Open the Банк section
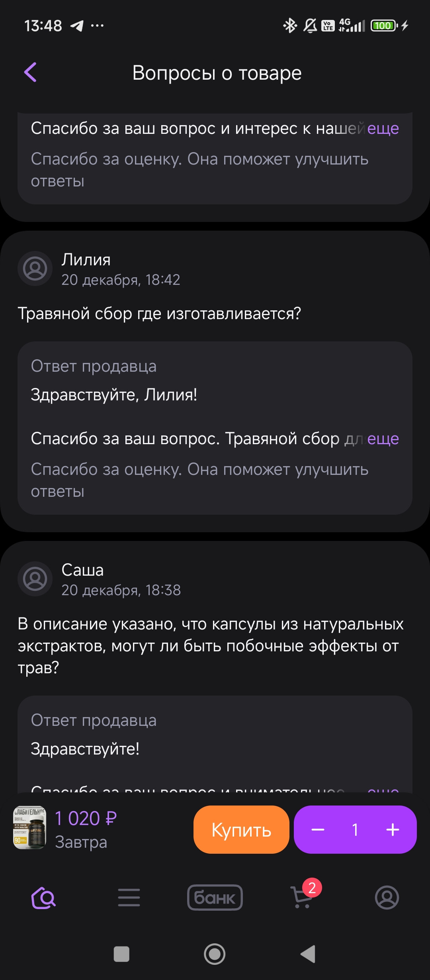The width and height of the screenshot is (430, 980). click(x=215, y=898)
